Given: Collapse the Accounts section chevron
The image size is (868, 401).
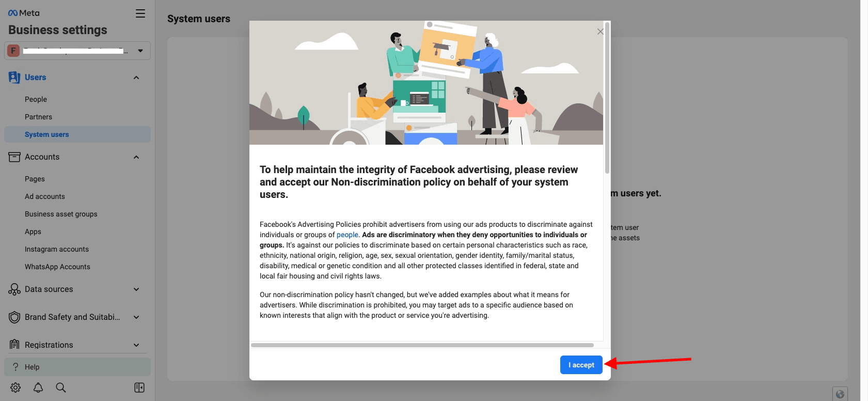Looking at the screenshot, I should pos(136,157).
